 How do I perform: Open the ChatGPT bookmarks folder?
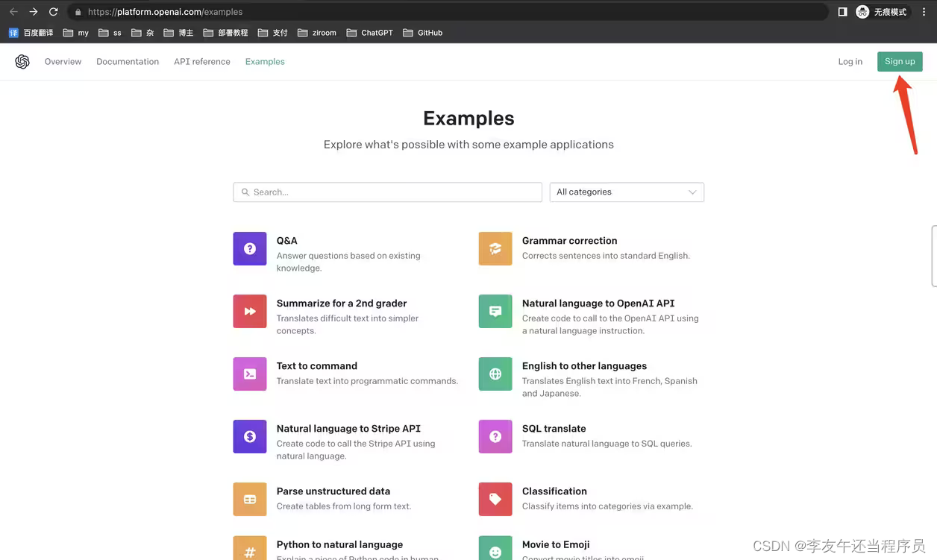370,33
